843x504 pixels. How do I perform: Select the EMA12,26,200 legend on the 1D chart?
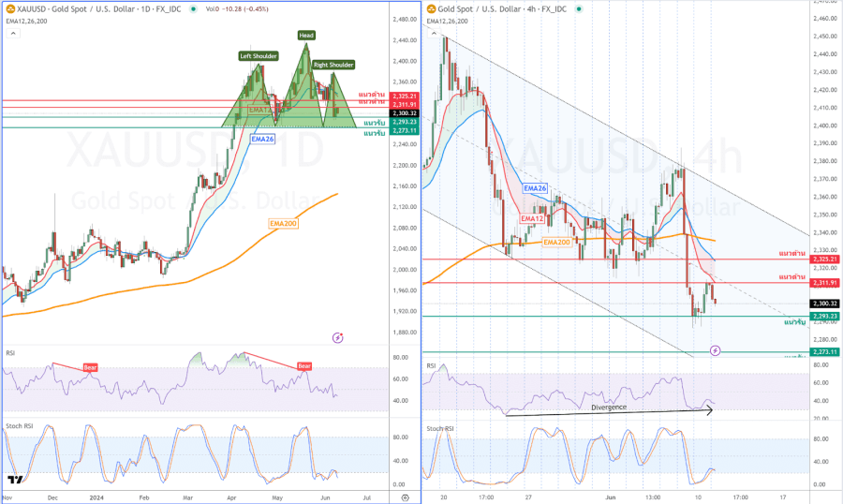[24, 21]
